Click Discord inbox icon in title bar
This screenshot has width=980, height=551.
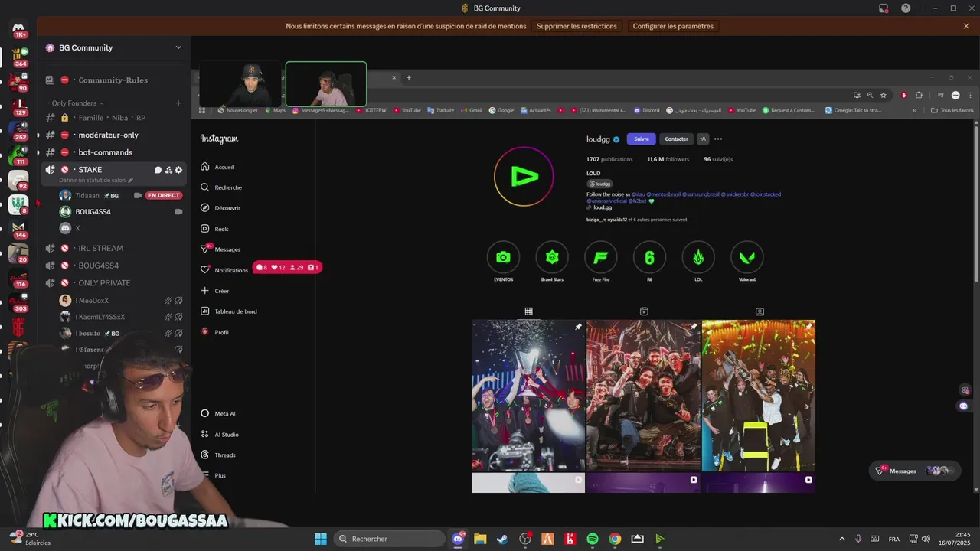click(x=884, y=8)
